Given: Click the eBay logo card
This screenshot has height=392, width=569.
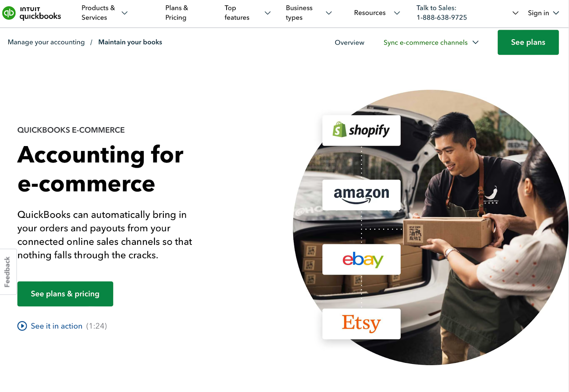Looking at the screenshot, I should pyautogui.click(x=361, y=259).
